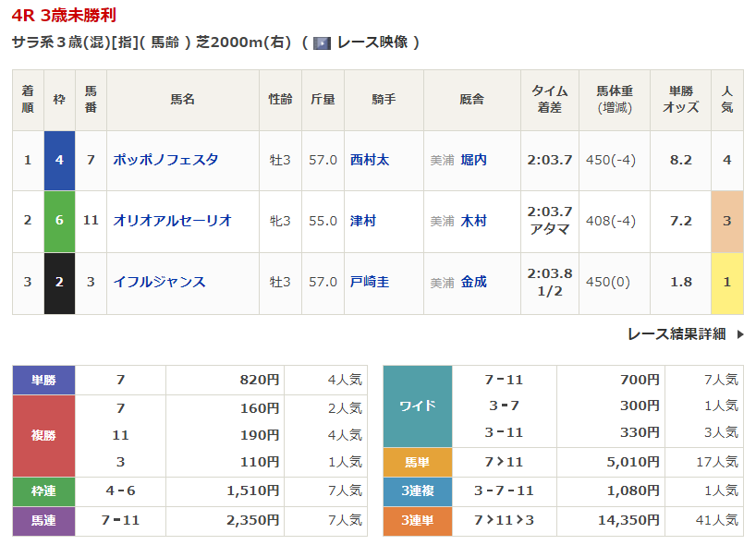This screenshot has height=545, width=756.
Task: Open レース結果詳細 race result details link
Action: [677, 334]
